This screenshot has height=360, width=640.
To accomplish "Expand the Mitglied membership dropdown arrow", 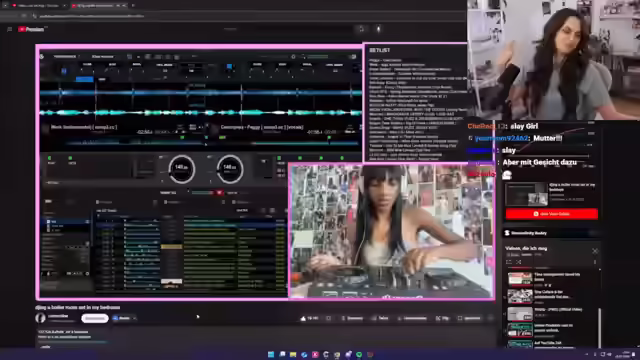I will coord(135,318).
